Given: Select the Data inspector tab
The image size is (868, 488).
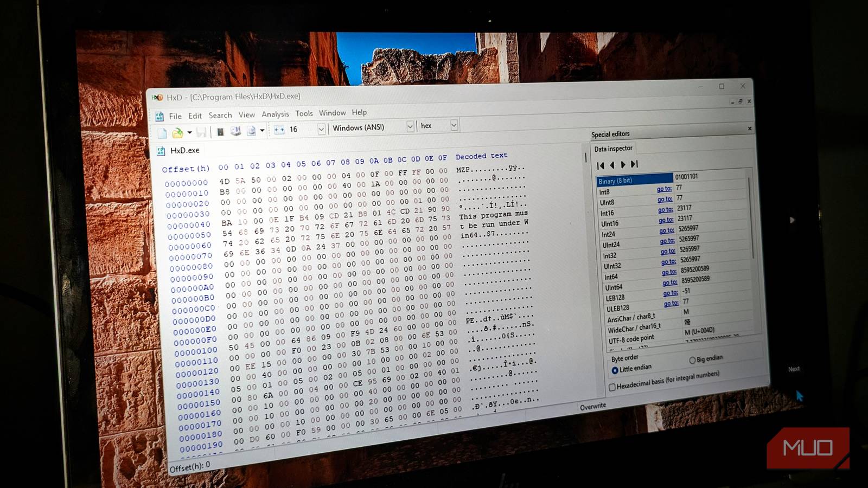Looking at the screenshot, I should pos(613,149).
